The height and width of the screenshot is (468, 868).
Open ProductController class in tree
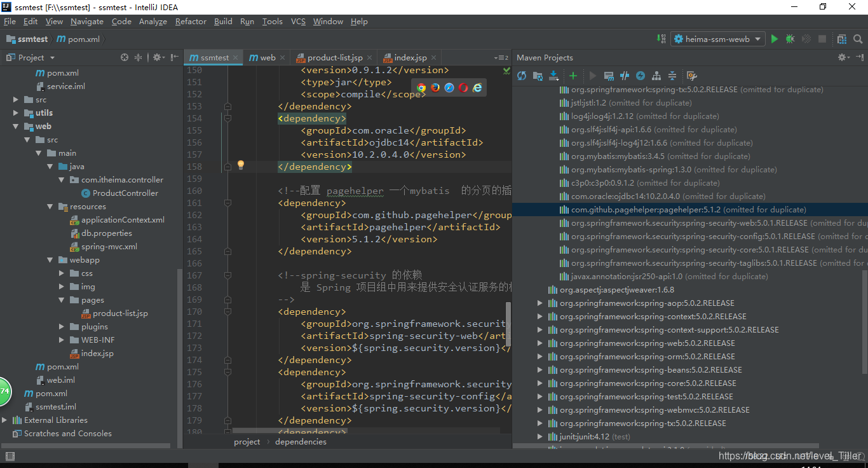[125, 193]
